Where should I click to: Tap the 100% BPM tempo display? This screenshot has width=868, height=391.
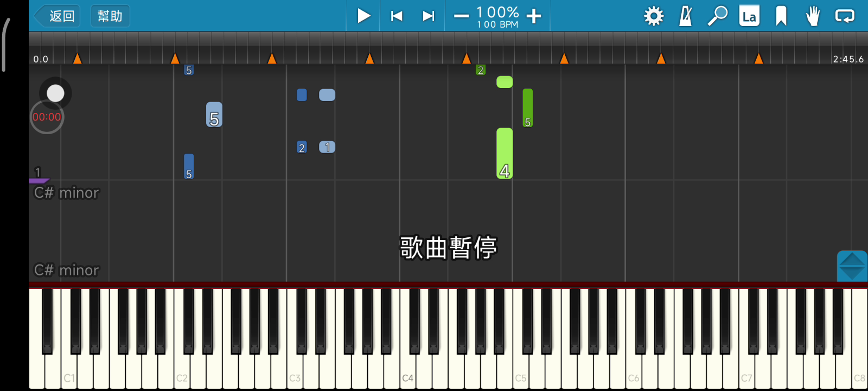[497, 17]
